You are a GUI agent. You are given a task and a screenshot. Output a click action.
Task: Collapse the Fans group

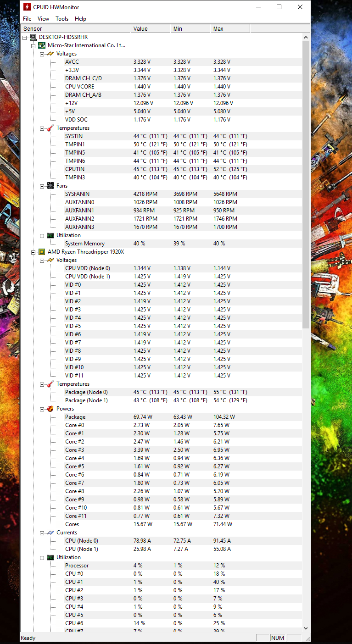click(x=42, y=186)
